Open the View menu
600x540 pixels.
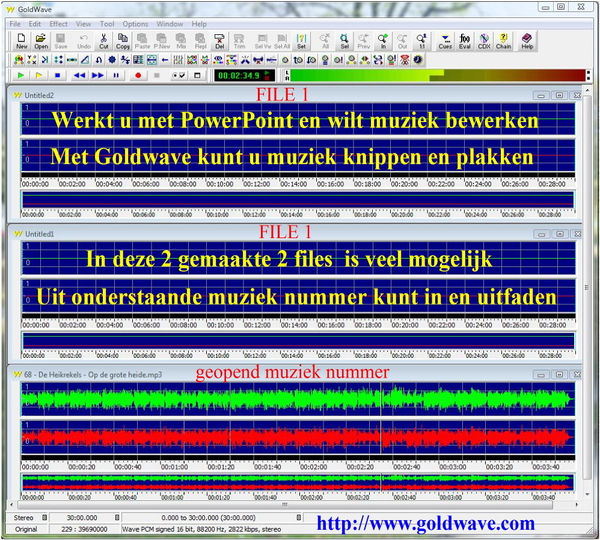pos(83,24)
